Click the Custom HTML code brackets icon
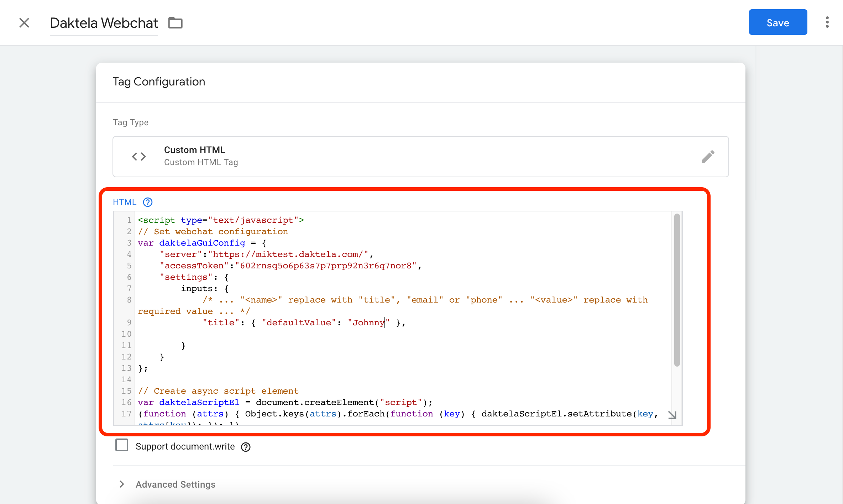Screen dimensions: 843x504 click(x=139, y=157)
